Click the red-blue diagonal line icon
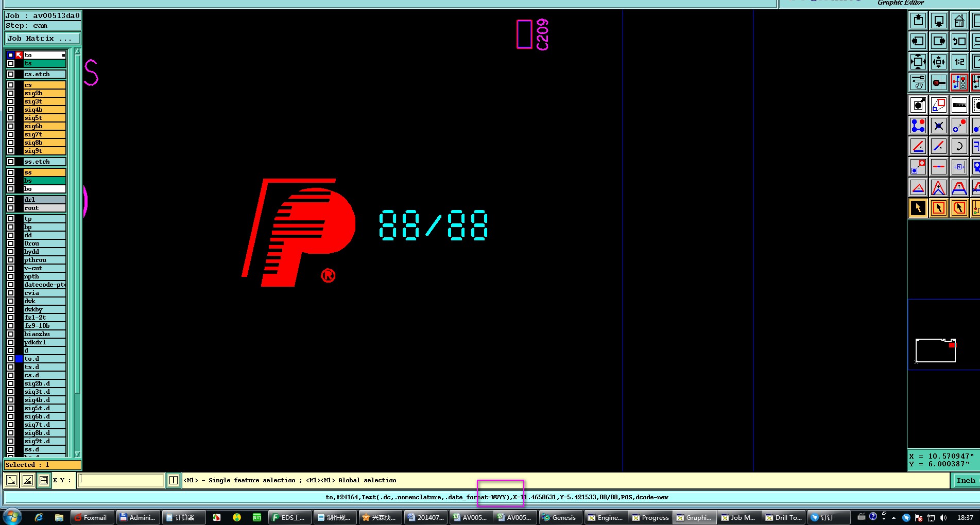Screen dimensions: 980x525 [939, 146]
